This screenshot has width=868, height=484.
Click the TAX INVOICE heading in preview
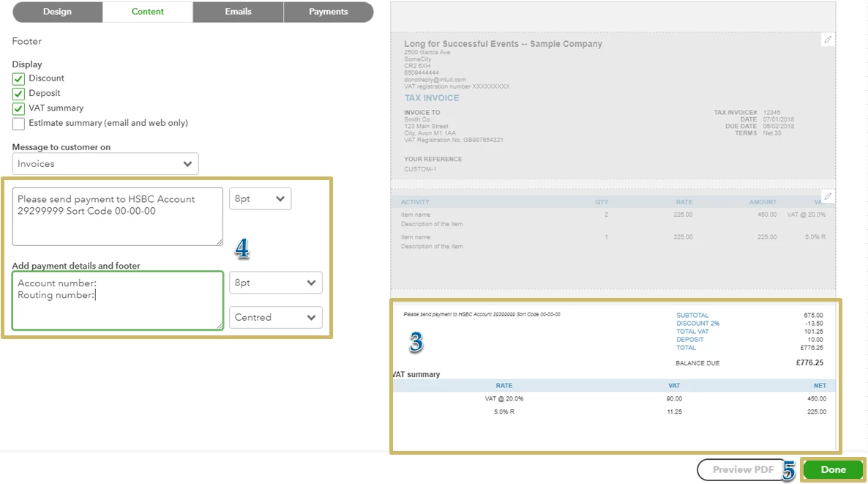tap(431, 98)
